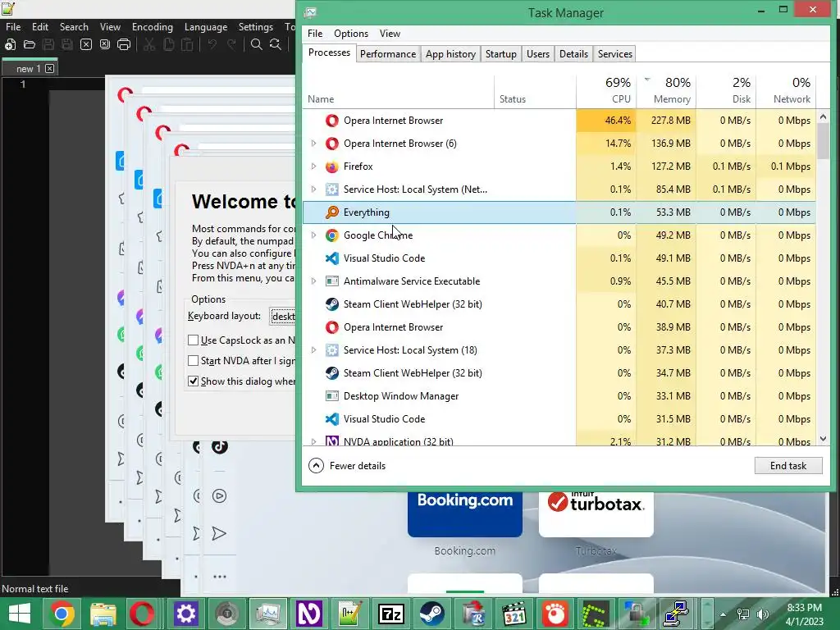
Task: Close the 'new 1' tab in Notepad++
Action: pos(49,69)
